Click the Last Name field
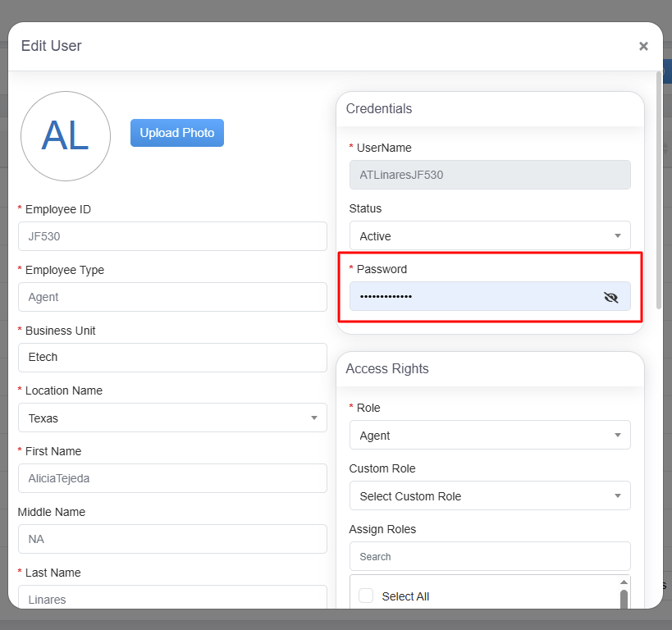Image resolution: width=672 pixels, height=630 pixels. tap(172, 598)
